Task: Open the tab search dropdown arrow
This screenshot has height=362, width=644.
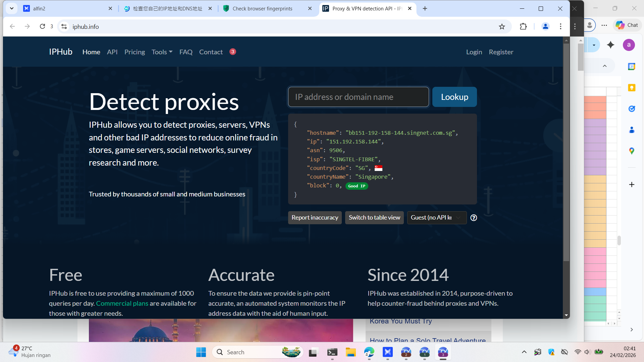Action: [12, 8]
